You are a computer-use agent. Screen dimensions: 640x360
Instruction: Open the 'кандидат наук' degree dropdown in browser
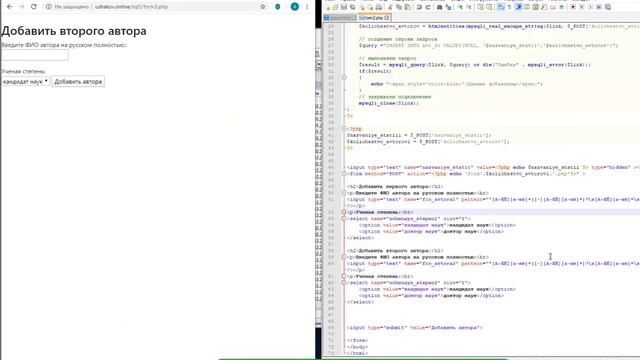25,81
